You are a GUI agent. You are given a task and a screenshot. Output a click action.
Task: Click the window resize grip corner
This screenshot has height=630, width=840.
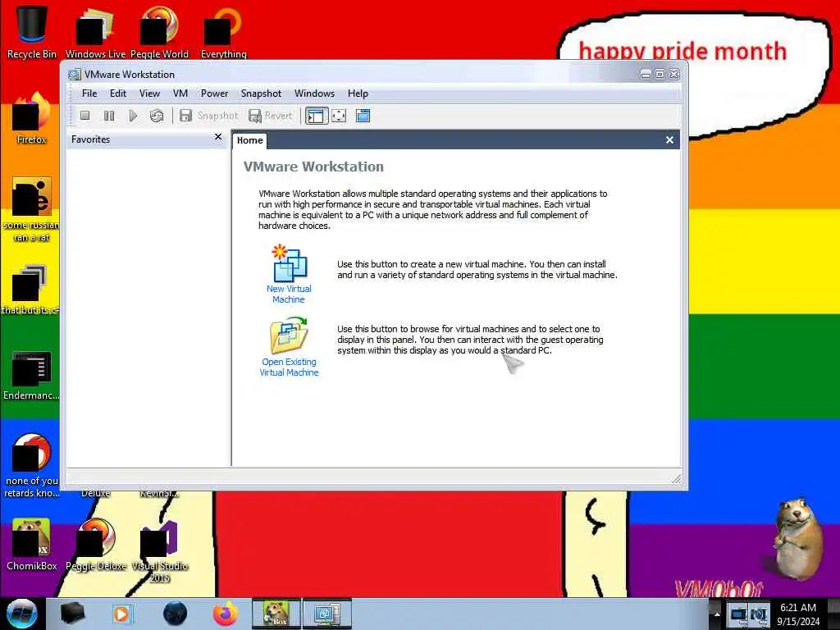tap(676, 478)
